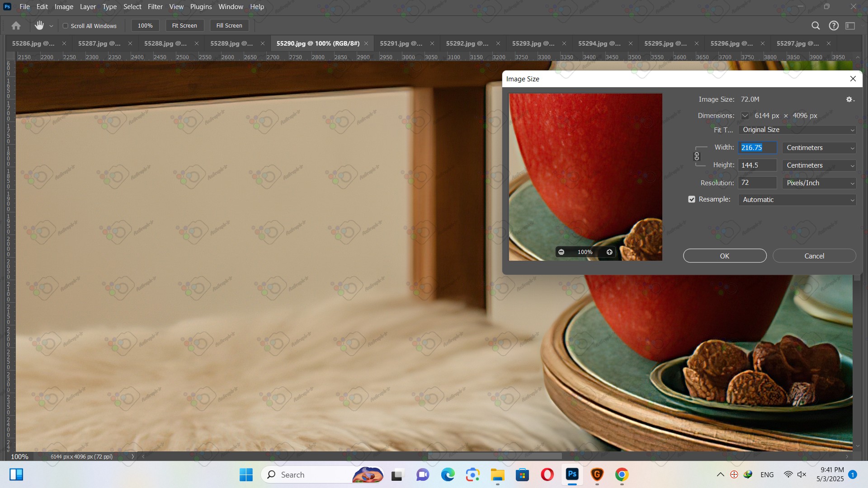
Task: Click the Fill Screen button
Action: pyautogui.click(x=229, y=26)
